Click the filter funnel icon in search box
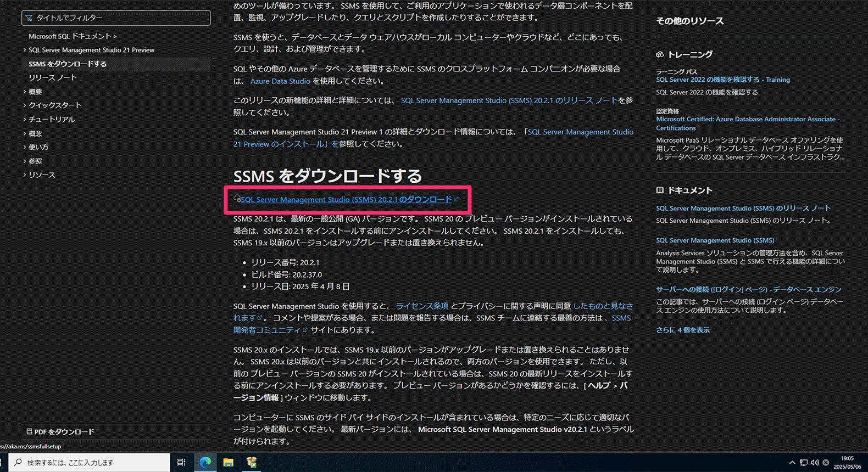Screen dimensions: 868x472 (29, 18)
